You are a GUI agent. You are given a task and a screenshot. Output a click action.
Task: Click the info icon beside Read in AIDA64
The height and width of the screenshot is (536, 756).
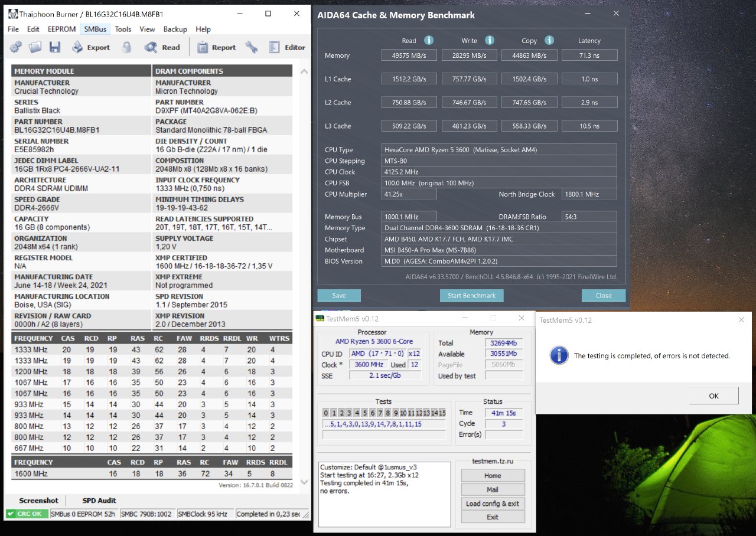429,40
